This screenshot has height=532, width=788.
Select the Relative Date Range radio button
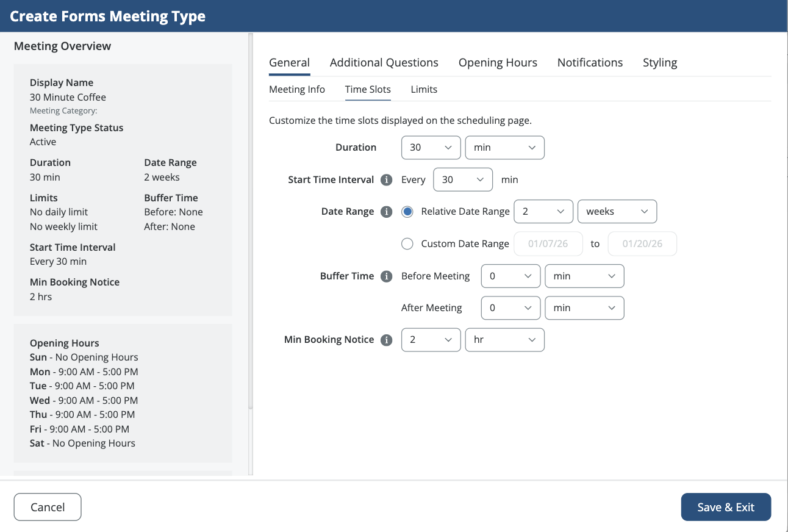407,212
